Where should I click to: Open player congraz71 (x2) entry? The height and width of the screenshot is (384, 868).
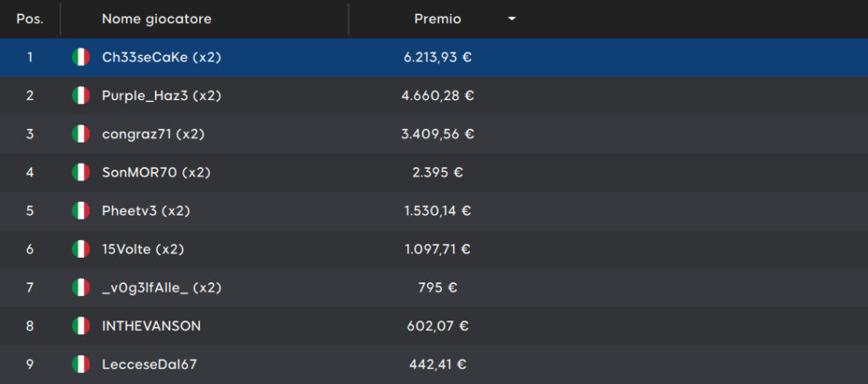[x=153, y=134]
